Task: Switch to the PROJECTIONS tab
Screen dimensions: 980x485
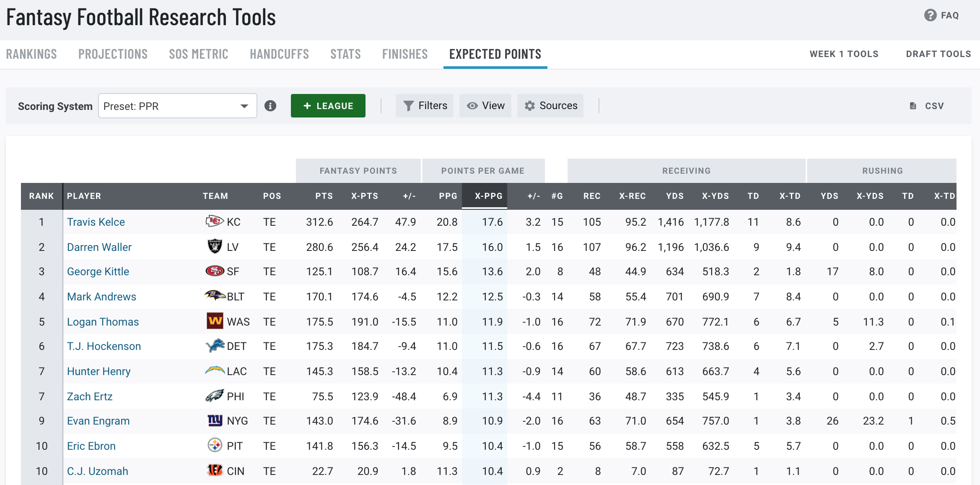Action: point(112,55)
